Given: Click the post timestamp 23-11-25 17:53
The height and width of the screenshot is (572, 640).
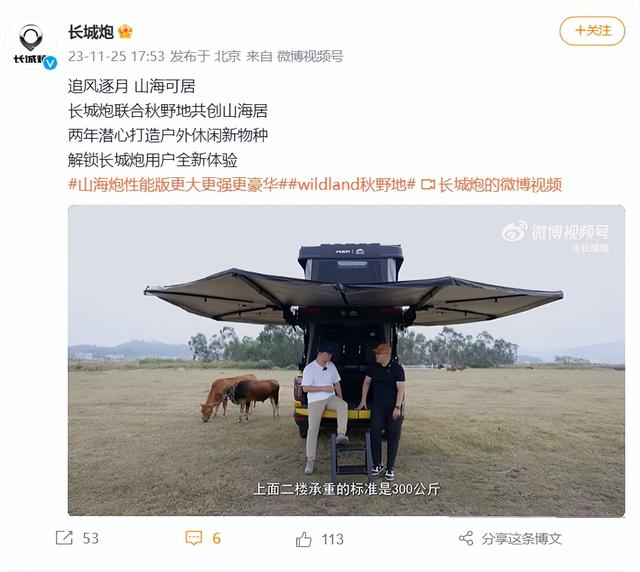Looking at the screenshot, I should pyautogui.click(x=116, y=56).
